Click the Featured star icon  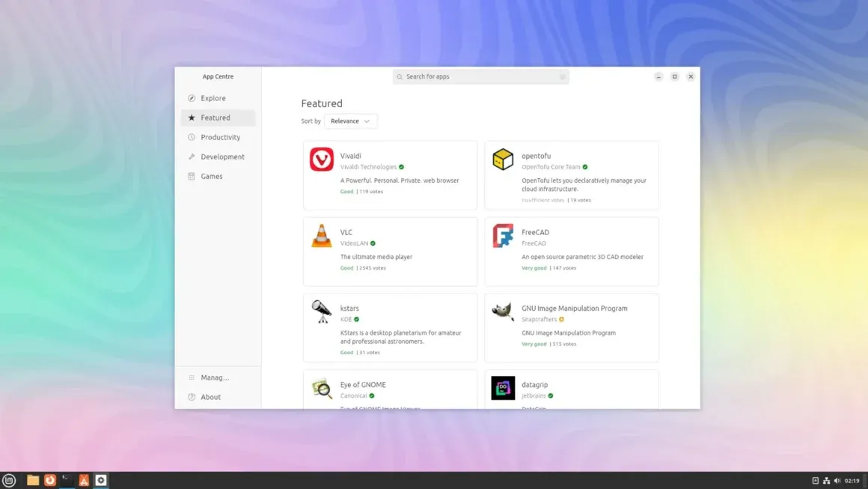click(192, 118)
